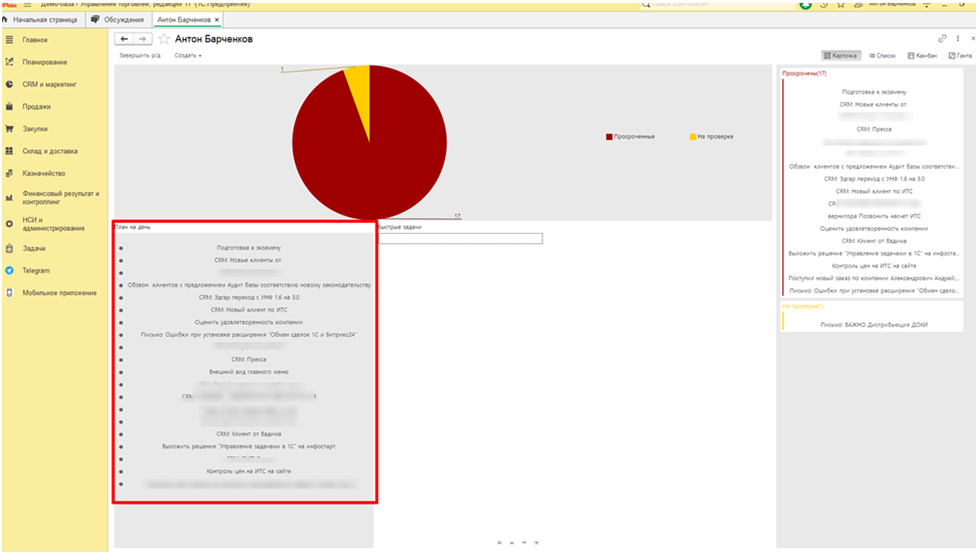Open plan item CRM: Пресса

[x=249, y=359]
